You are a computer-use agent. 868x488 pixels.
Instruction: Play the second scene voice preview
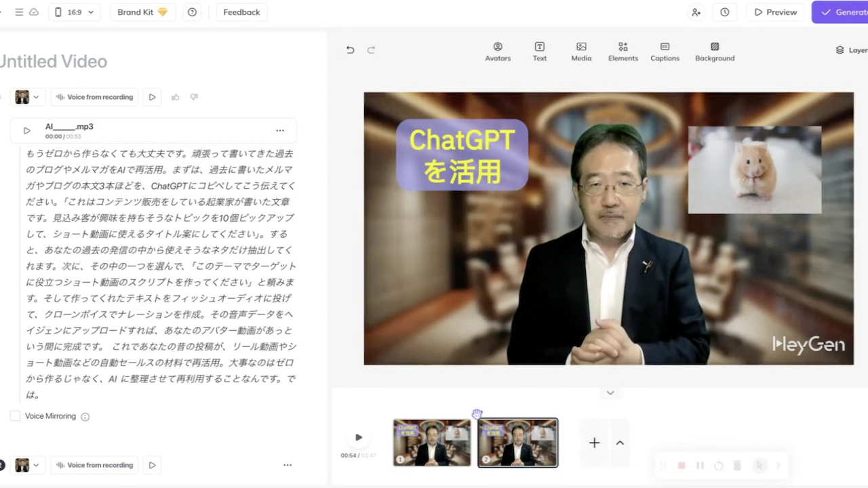tap(152, 465)
